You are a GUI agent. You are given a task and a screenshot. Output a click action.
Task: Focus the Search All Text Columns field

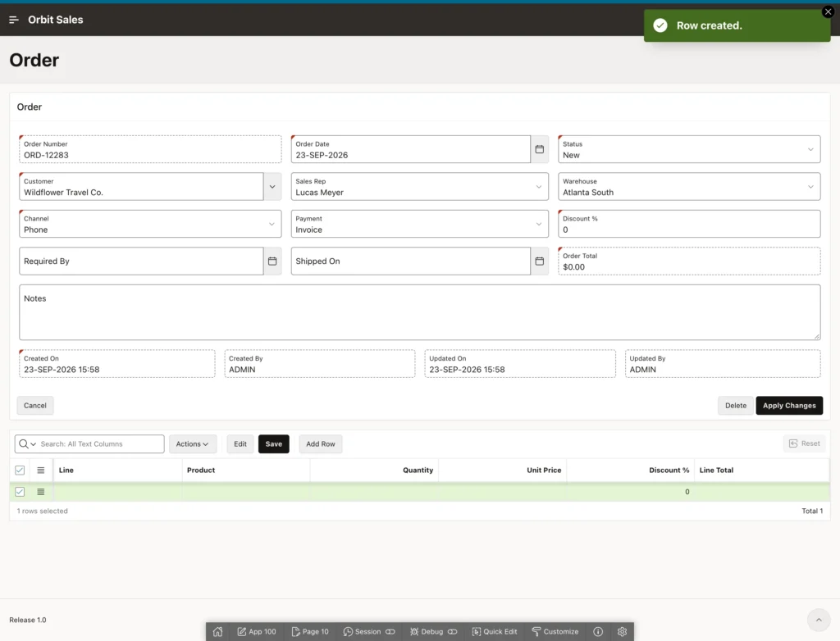[99, 444]
